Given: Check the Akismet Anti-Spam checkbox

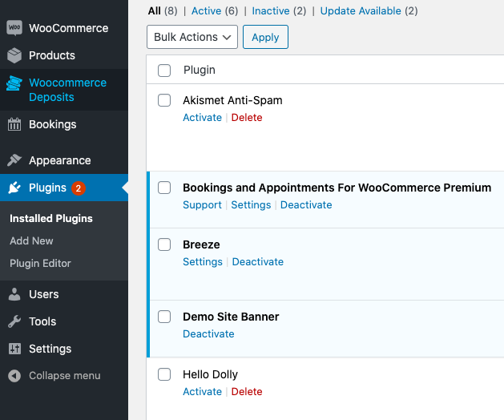Looking at the screenshot, I should point(164,100).
